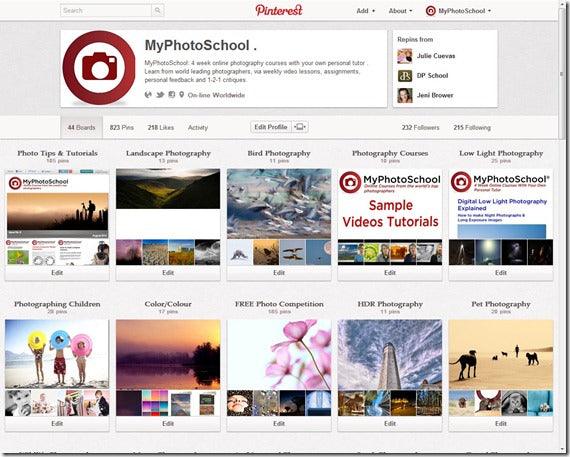The height and width of the screenshot is (457, 570).
Task: Click the Facebook icon in profile
Action: (172, 95)
